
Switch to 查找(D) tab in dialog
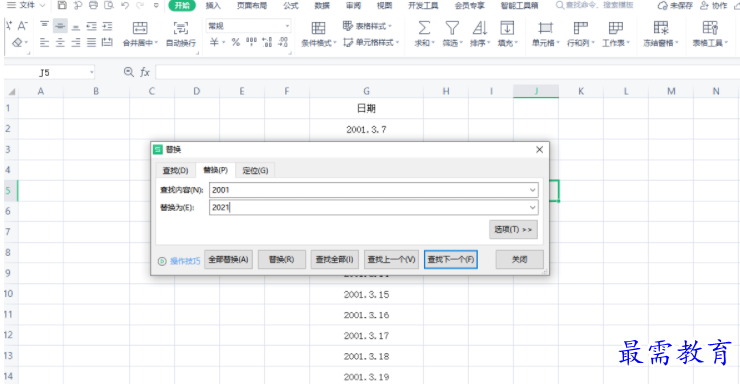pyautogui.click(x=176, y=170)
